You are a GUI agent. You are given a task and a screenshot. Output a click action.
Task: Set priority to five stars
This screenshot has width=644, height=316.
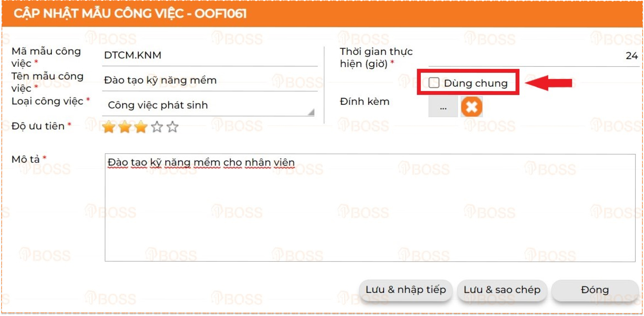tap(173, 127)
